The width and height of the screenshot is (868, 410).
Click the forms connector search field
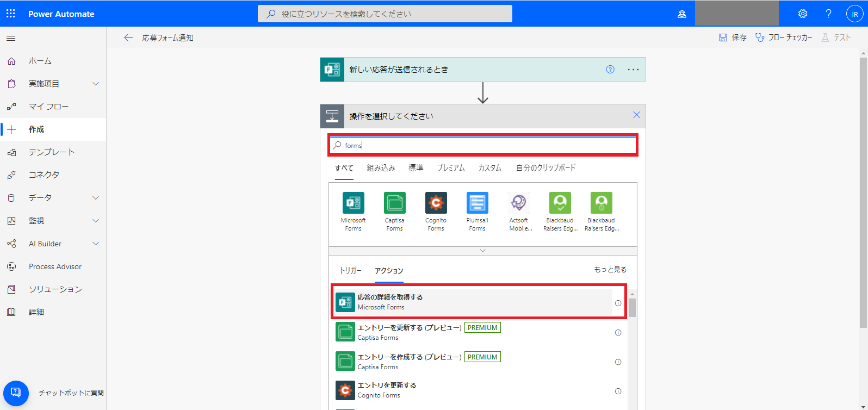(483, 145)
